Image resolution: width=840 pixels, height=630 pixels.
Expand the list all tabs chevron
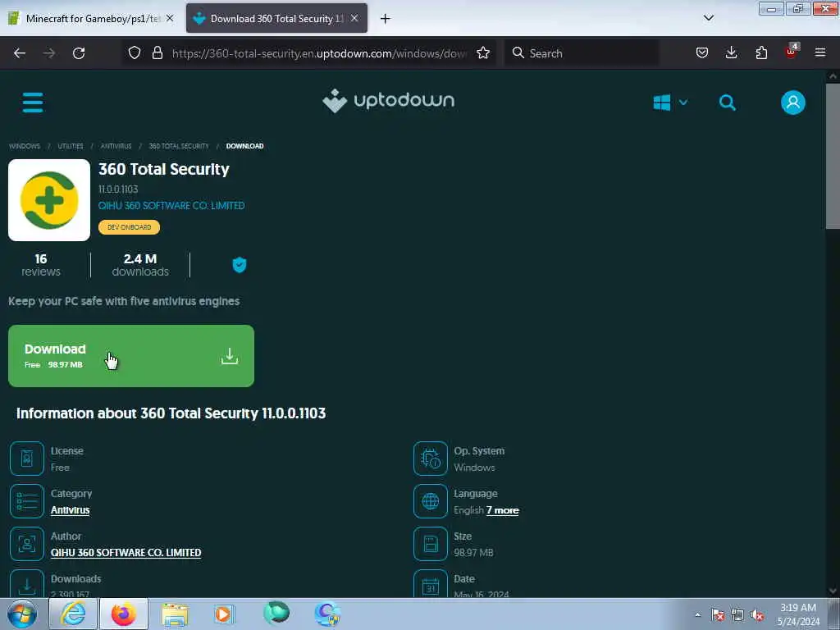(709, 18)
